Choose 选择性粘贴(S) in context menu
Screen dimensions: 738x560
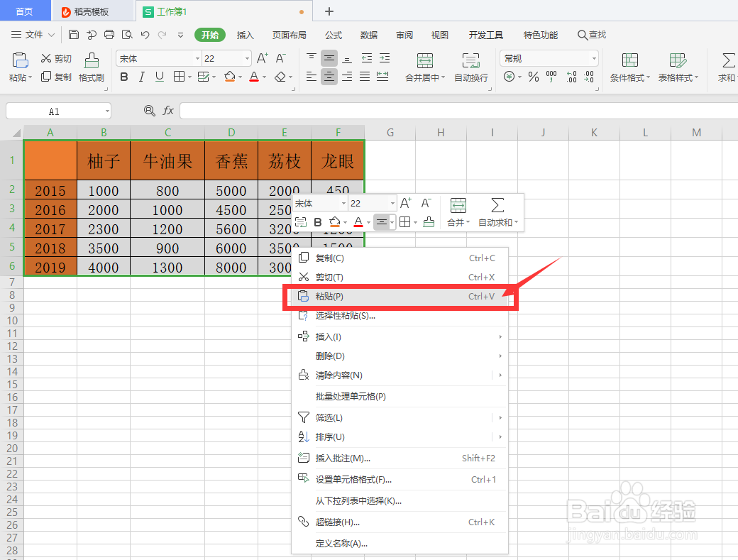tap(400, 316)
